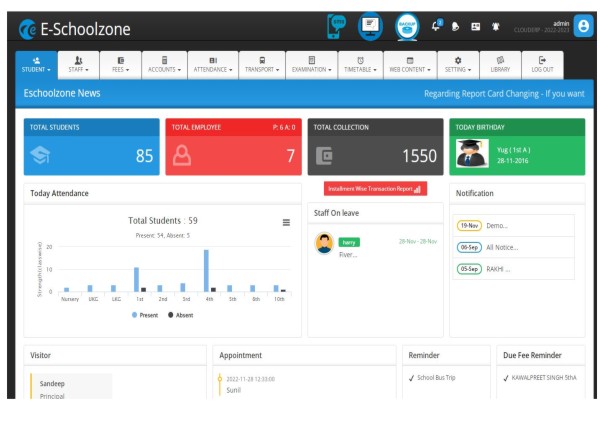Click the admin user avatar icon
Screen dimensions: 600x442
[x=583, y=23]
